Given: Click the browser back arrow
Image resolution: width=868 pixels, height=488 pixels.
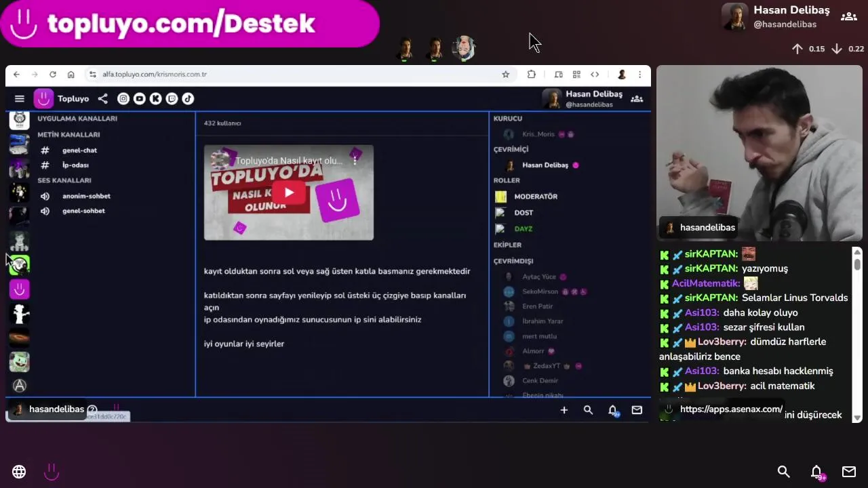Looking at the screenshot, I should (x=16, y=75).
